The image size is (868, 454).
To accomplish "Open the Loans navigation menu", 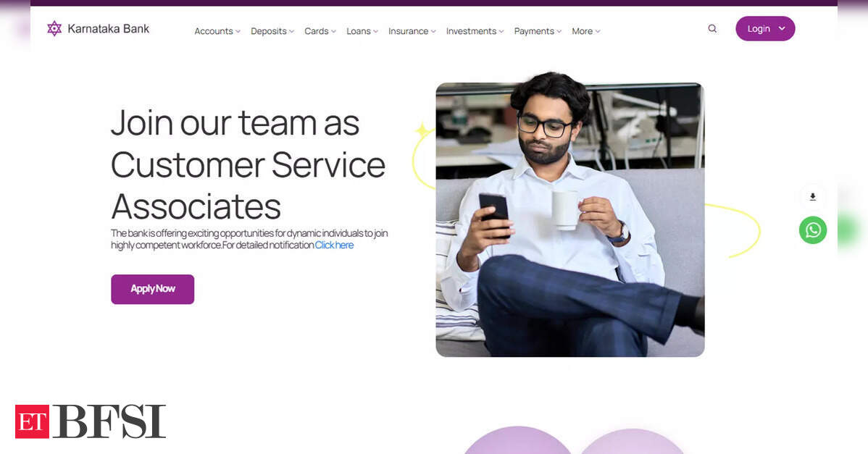I will (362, 32).
